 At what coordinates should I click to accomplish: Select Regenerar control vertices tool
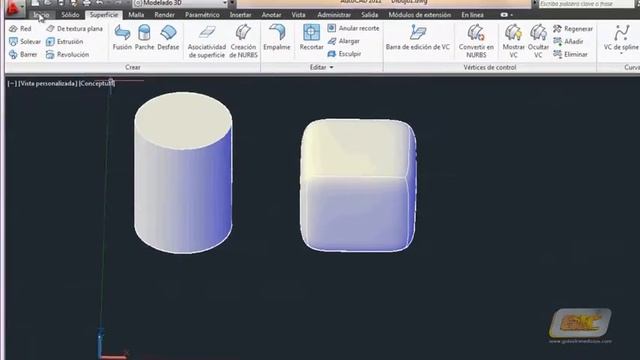pos(573,29)
